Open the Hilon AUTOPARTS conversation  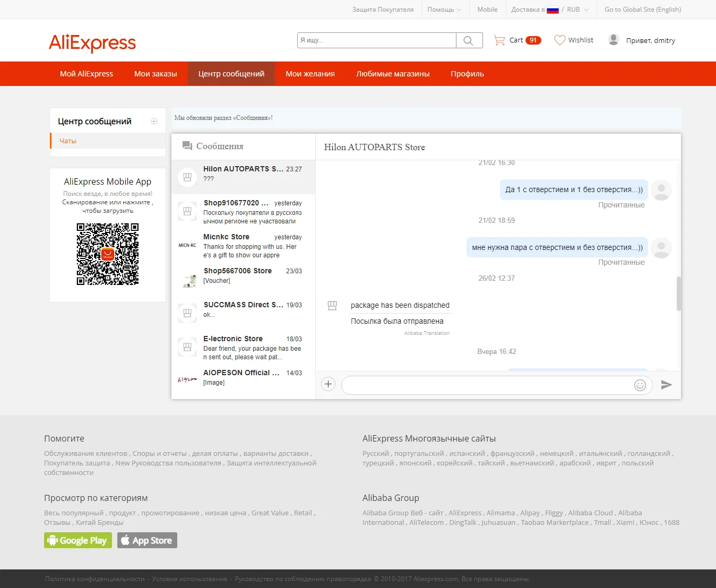244,177
